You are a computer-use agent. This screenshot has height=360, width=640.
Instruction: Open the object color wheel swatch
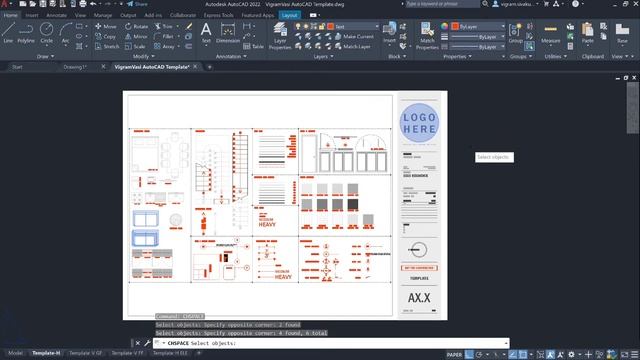(x=444, y=26)
